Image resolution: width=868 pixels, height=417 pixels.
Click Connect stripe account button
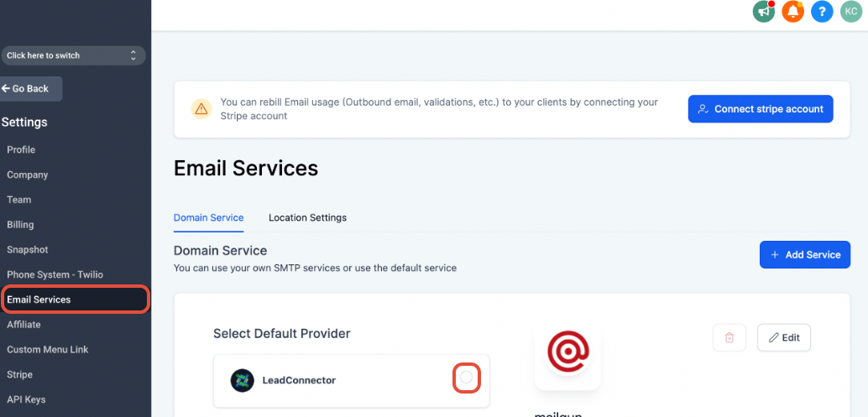coord(761,109)
